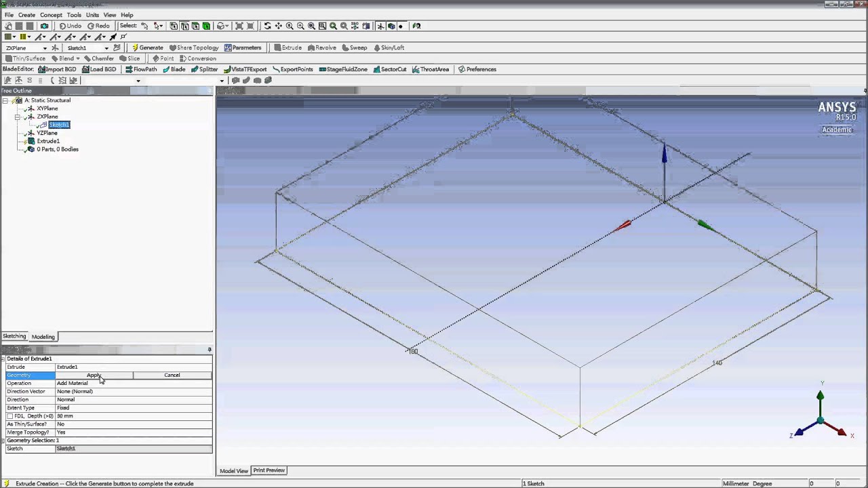Click the Add Material operation value
868x488 pixels.
(134, 383)
